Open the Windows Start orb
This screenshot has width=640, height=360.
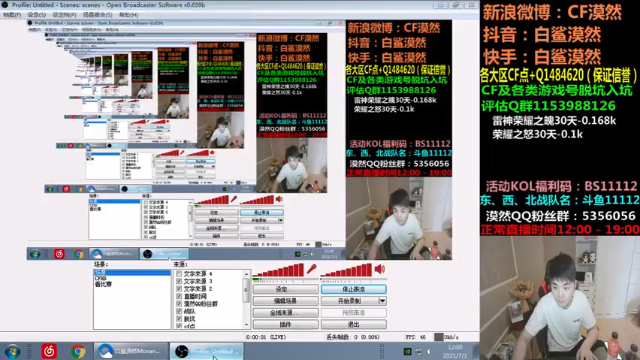pyautogui.click(x=12, y=351)
